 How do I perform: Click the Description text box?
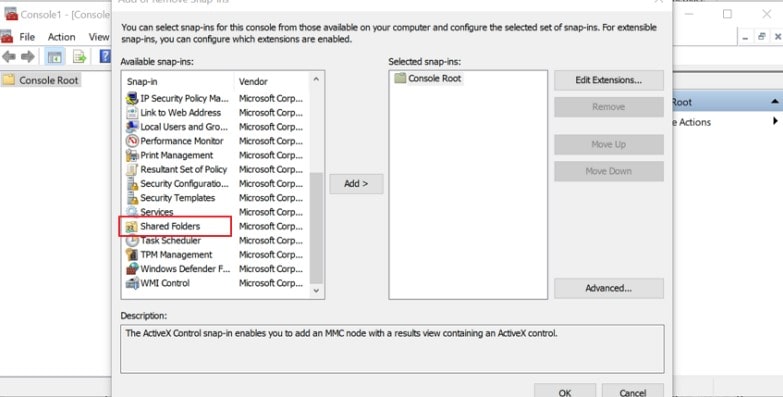click(x=392, y=349)
